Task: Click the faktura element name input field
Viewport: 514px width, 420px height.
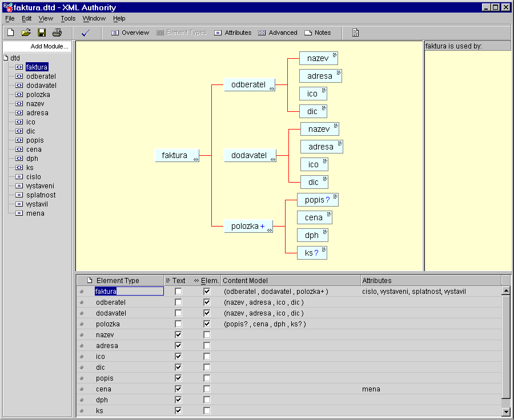Action: pyautogui.click(x=129, y=291)
